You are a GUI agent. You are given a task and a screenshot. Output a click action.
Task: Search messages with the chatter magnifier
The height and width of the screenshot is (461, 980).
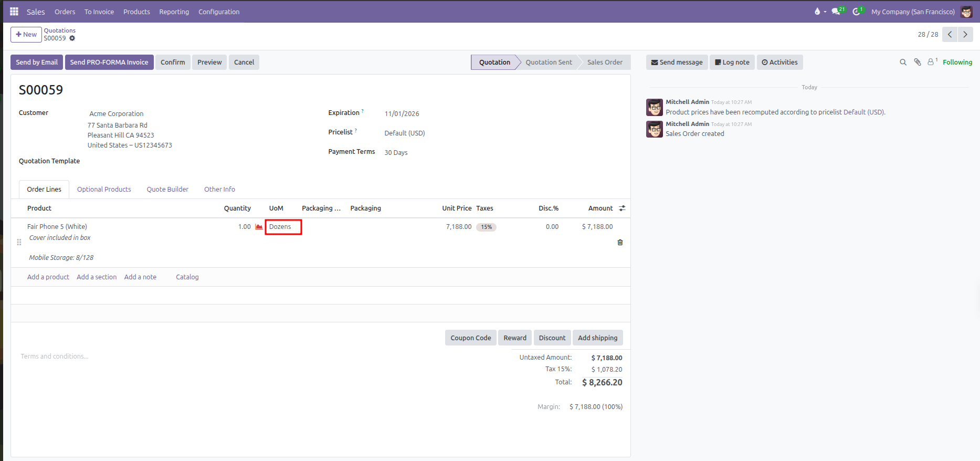coord(903,62)
